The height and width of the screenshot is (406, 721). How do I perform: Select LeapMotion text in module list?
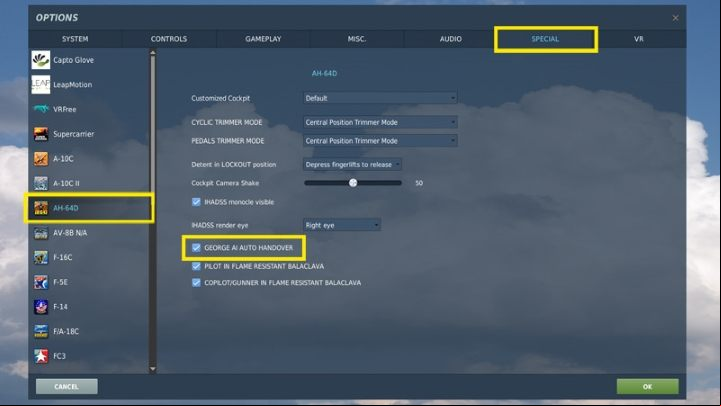[x=72, y=85]
